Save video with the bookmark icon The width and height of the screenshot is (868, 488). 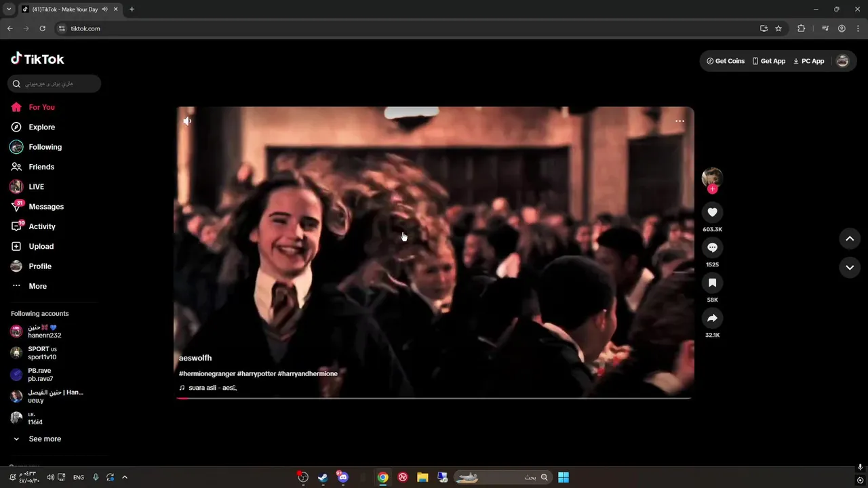pyautogui.click(x=712, y=283)
